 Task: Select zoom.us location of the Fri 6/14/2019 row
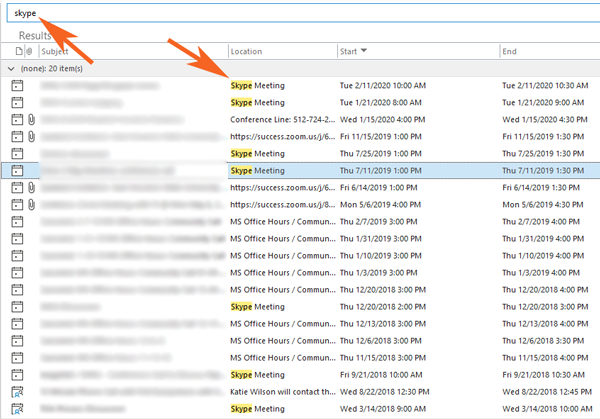282,188
